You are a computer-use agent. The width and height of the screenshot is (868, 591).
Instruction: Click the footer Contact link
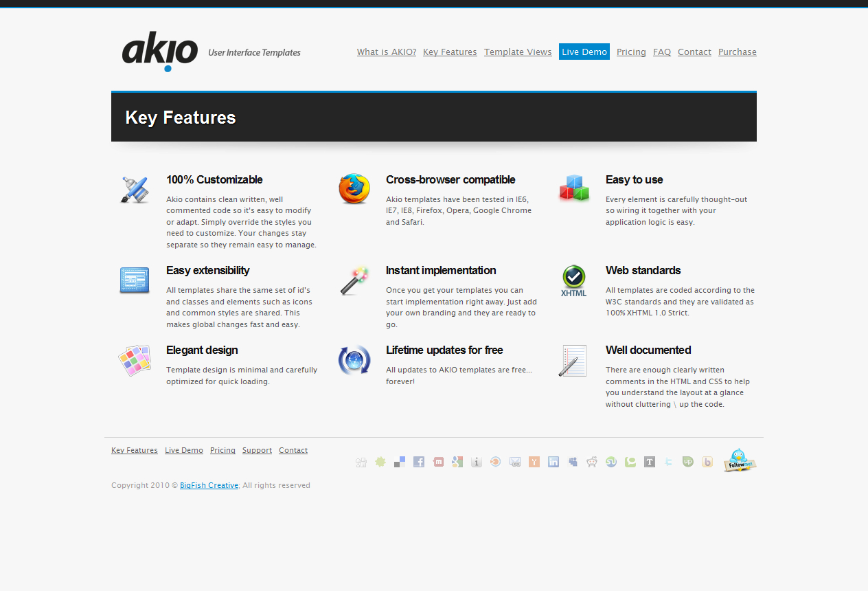click(293, 451)
